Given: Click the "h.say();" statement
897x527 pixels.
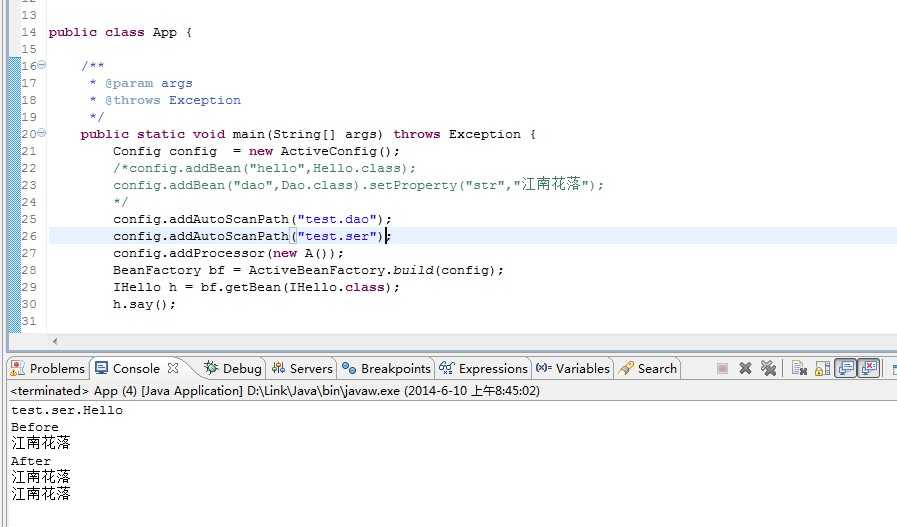Looking at the screenshot, I should pyautogui.click(x=144, y=304).
